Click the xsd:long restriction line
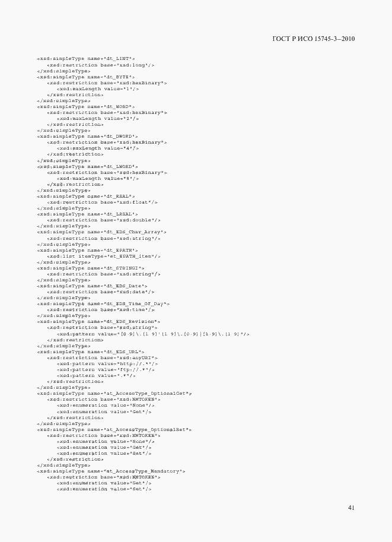 (x=100, y=65)
